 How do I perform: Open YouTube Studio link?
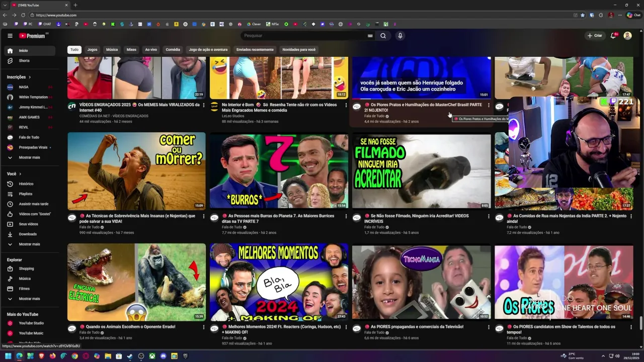pos(30,323)
